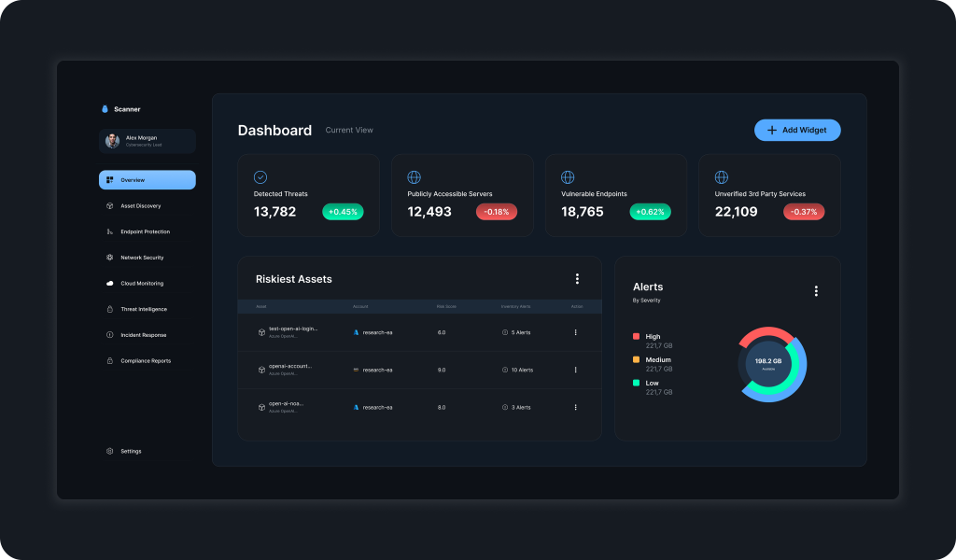Click the Network Security sidebar icon

tap(109, 258)
